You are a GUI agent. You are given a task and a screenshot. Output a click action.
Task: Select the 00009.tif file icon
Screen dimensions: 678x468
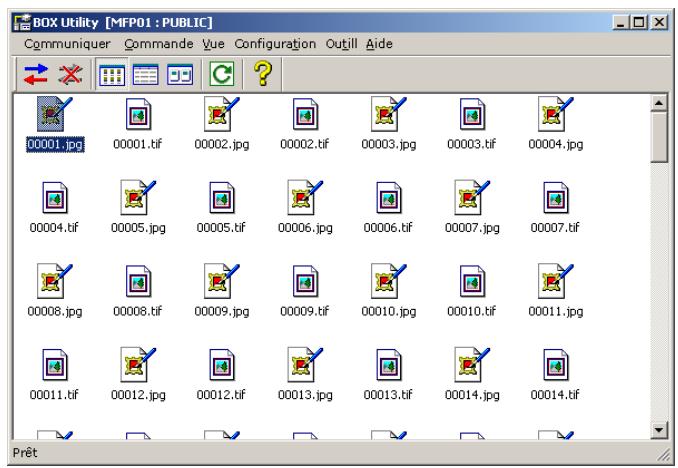[x=305, y=281]
